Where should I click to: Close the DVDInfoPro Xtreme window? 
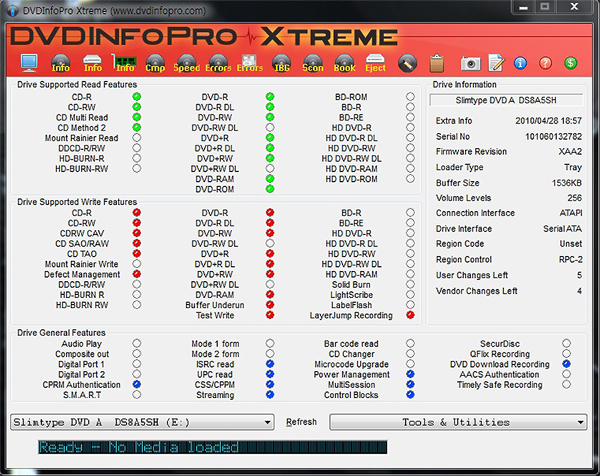[574, 7]
